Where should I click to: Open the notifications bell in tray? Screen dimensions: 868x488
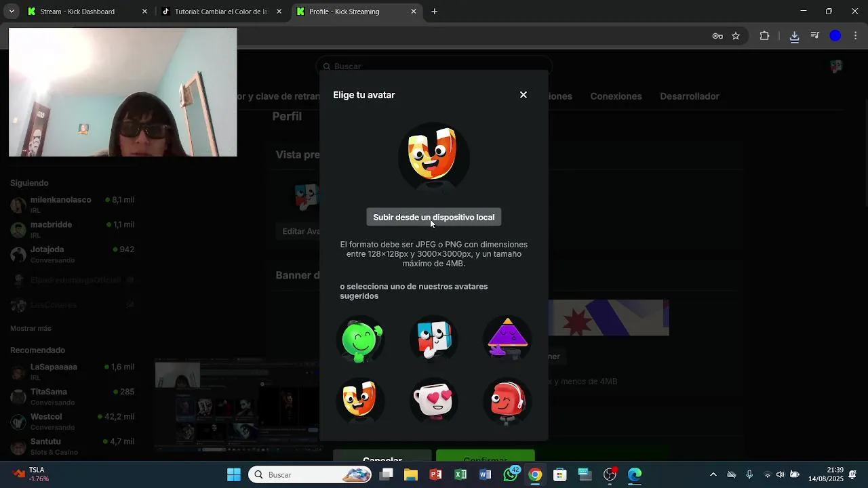(x=853, y=474)
